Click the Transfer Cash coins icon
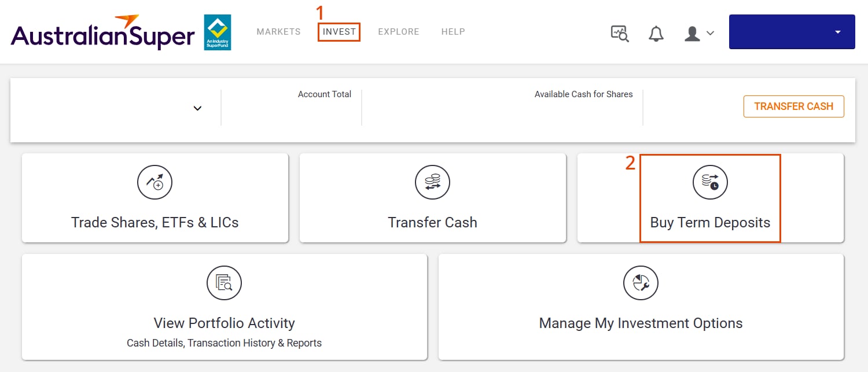868x372 pixels. (x=432, y=182)
